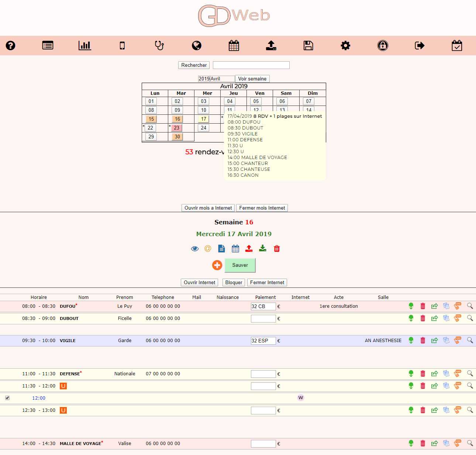Select day 23 in calendar
Viewport: 476px width, 455px height.
click(177, 128)
